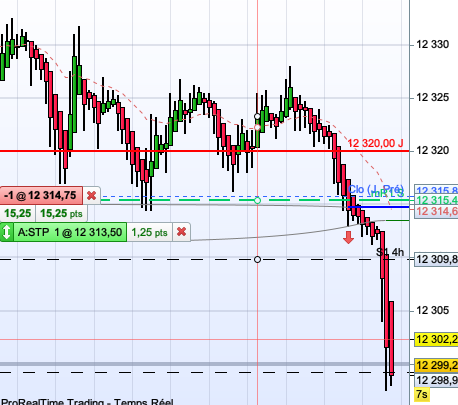458x405 pixels.
Task: Click the S1 4h support label
Action: point(390,252)
